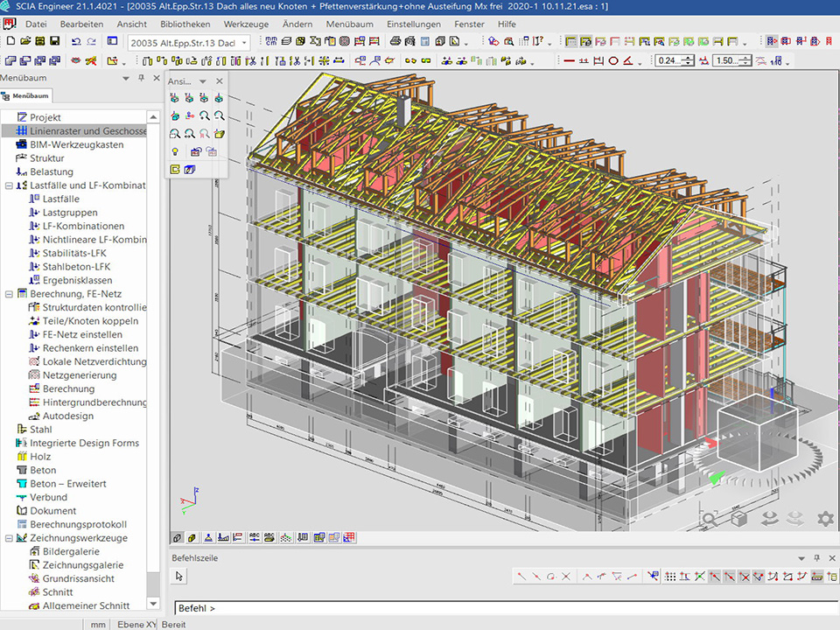Screen dimensions: 840x630
Task: Click the Save project icon
Action: [x=54, y=41]
